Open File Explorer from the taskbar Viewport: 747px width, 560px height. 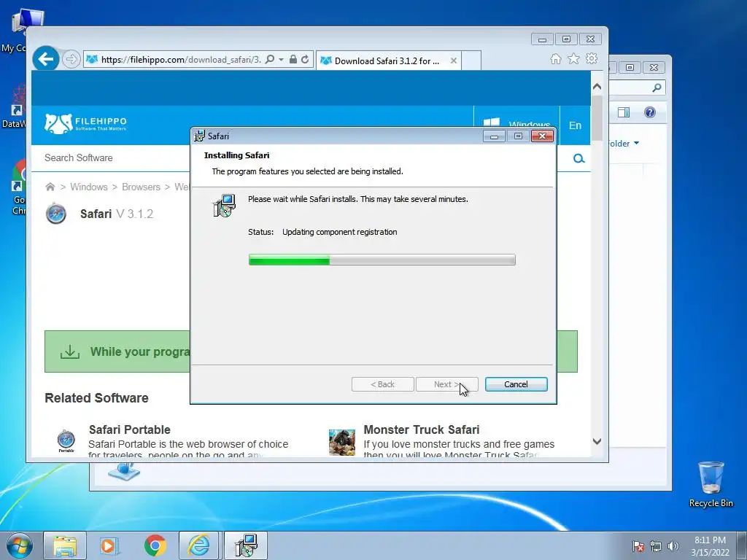point(65,545)
